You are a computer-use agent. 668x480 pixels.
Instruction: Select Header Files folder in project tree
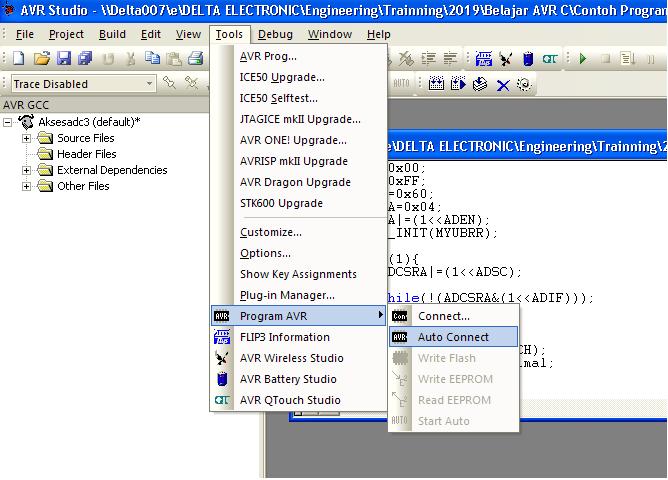tap(86, 154)
